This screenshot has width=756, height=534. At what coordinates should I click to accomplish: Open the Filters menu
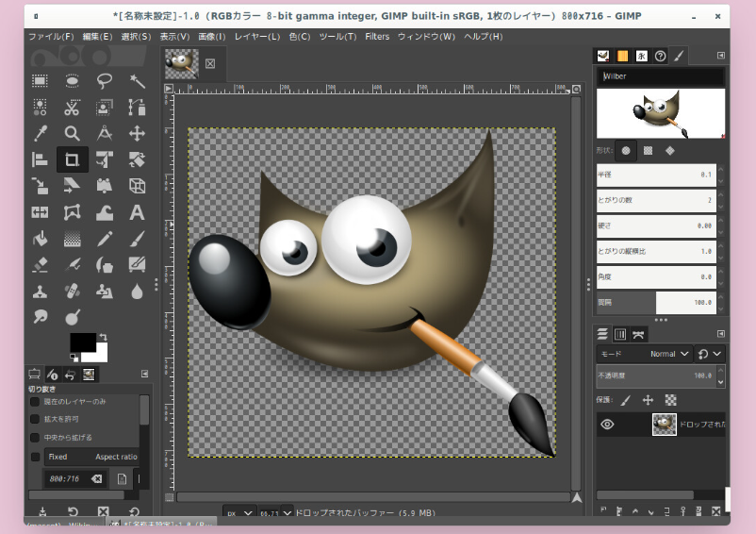377,37
